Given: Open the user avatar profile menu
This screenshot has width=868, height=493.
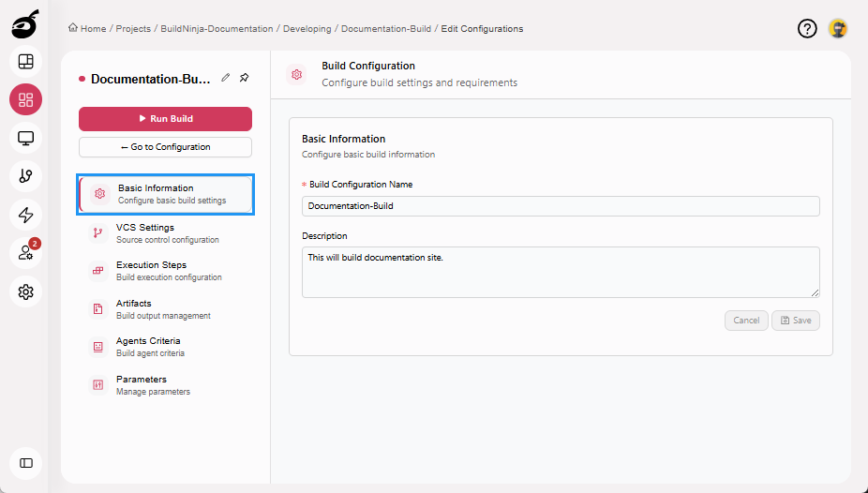Looking at the screenshot, I should click(838, 29).
